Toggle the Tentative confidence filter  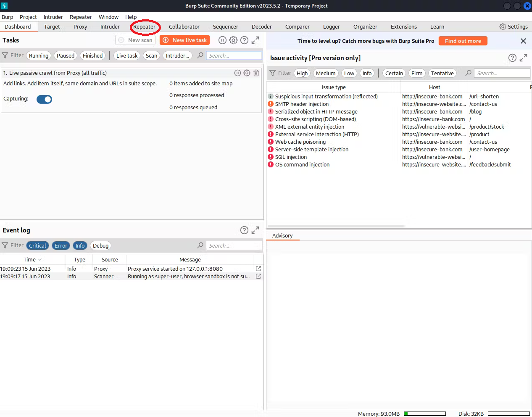[x=442, y=73]
